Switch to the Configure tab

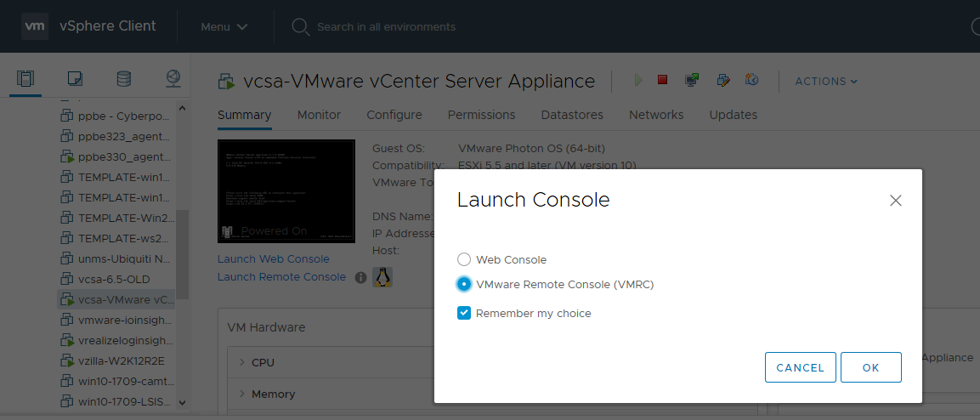(394, 115)
